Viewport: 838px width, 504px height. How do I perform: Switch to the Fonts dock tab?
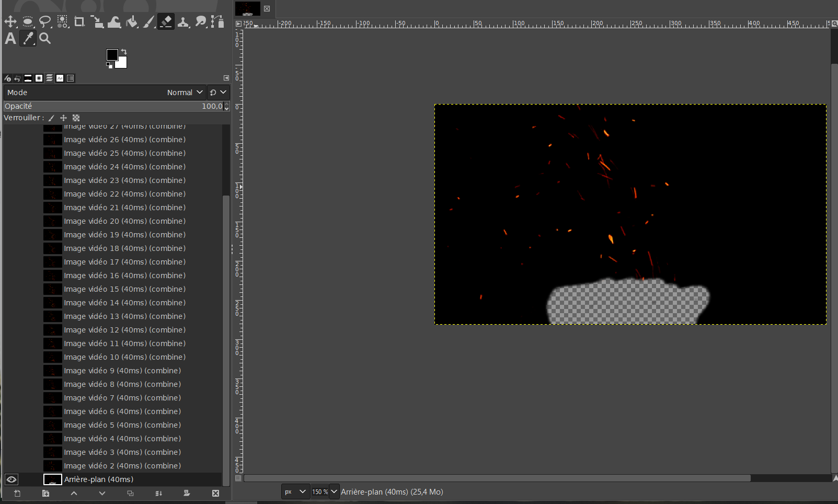coord(60,78)
